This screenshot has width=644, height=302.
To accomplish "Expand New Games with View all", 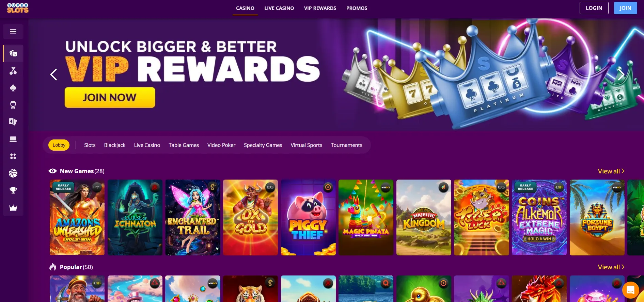I will point(611,171).
